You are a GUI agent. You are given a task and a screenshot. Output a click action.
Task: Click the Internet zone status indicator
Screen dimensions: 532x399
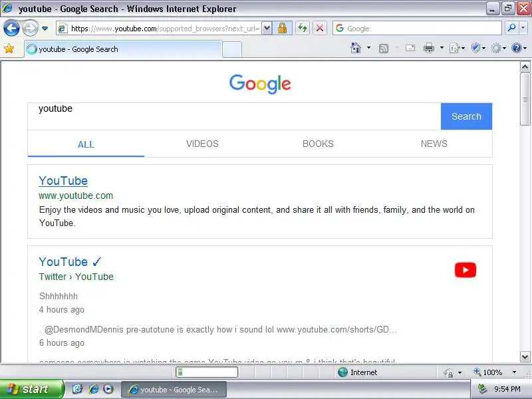[357, 372]
